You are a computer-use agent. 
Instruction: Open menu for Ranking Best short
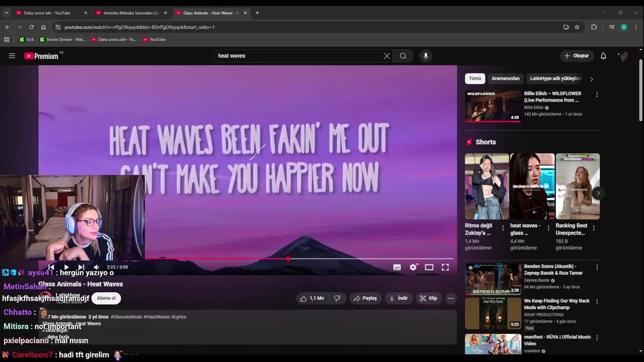[x=593, y=228]
